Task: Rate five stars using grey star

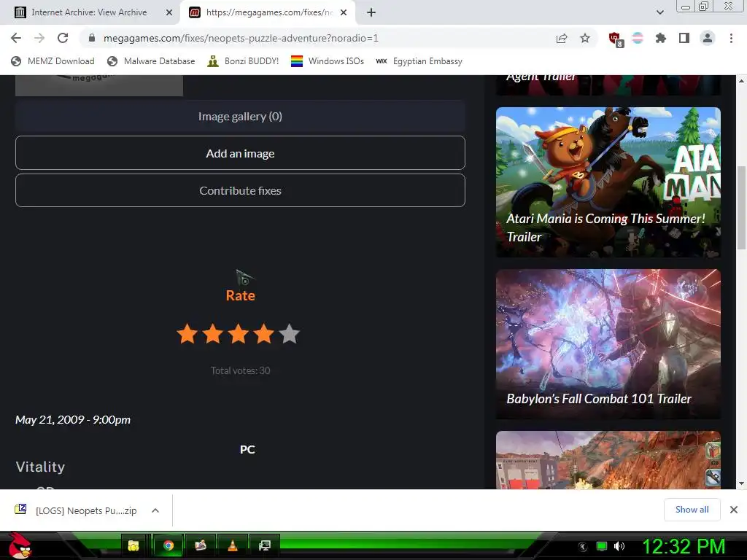Action: tap(289, 334)
